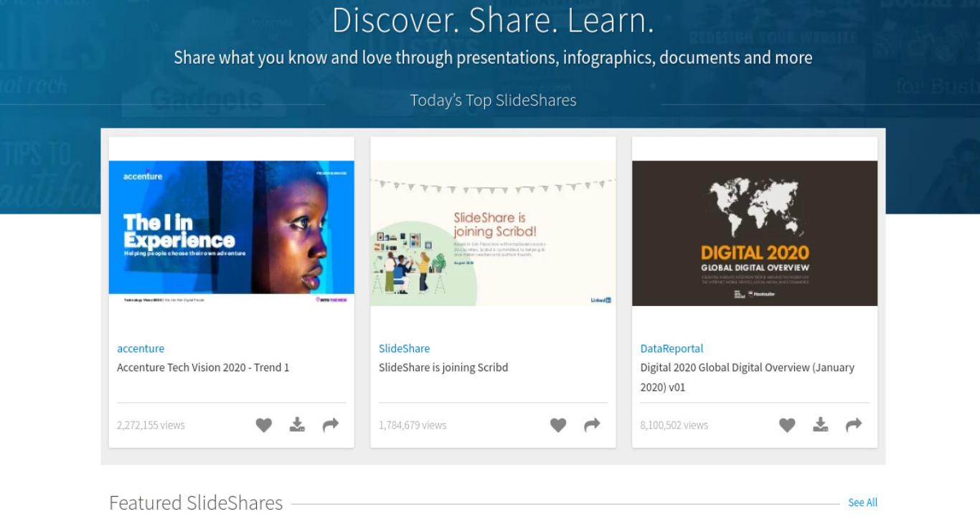This screenshot has width=980, height=519.
Task: Like the Digital 2020 Global Digital Overview
Action: [787, 425]
